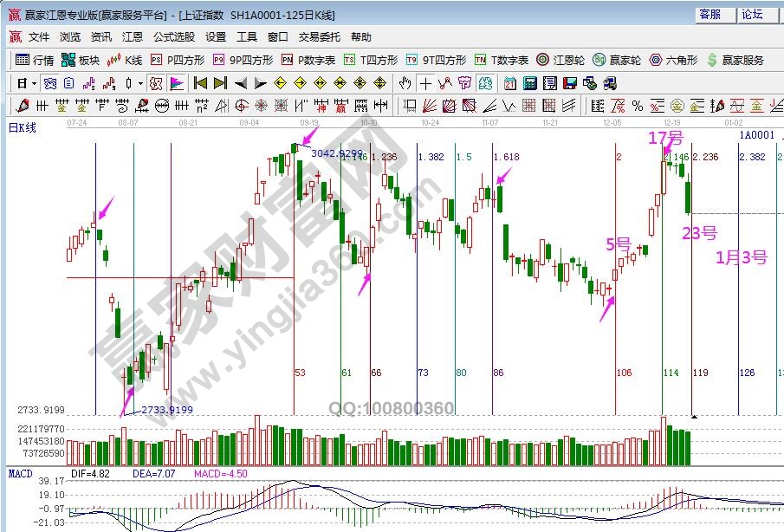Click the 17号 date marker on chart
The image size is (784, 532).
pyautogui.click(x=666, y=139)
